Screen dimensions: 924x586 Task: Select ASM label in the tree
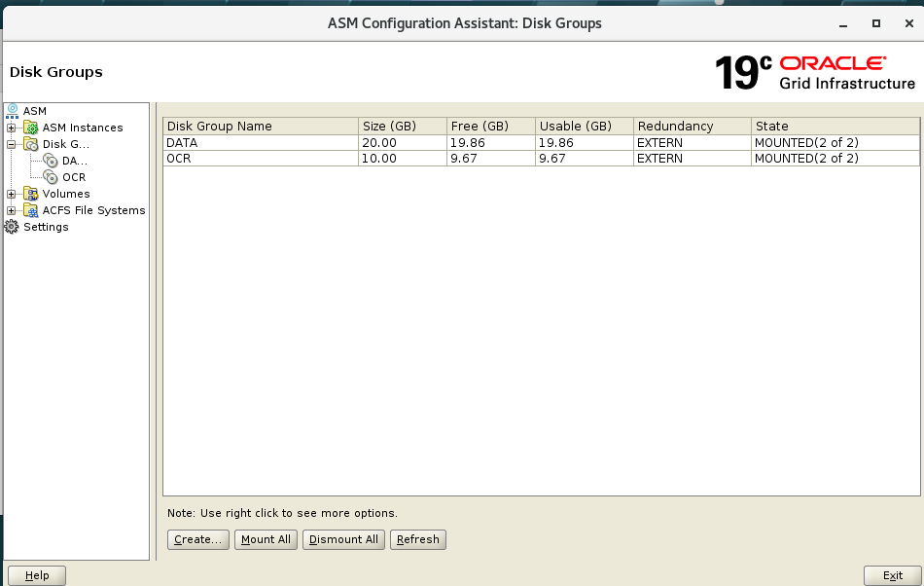click(35, 111)
